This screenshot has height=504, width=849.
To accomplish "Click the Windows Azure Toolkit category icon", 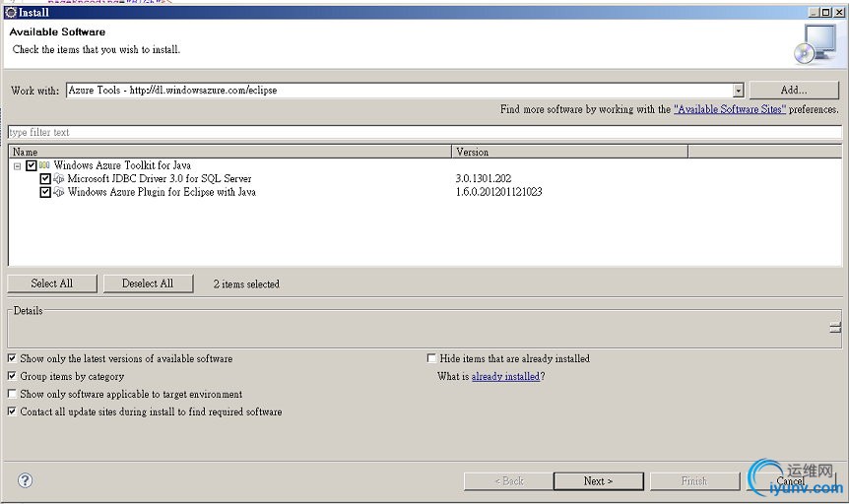I will (44, 165).
